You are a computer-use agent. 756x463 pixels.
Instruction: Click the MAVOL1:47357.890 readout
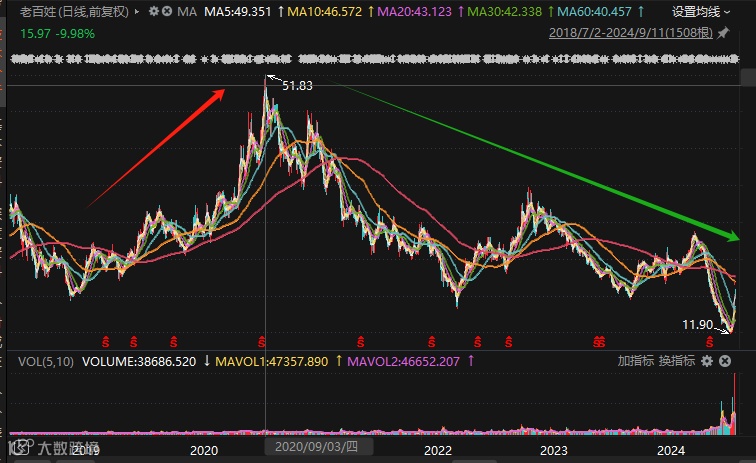(x=271, y=361)
